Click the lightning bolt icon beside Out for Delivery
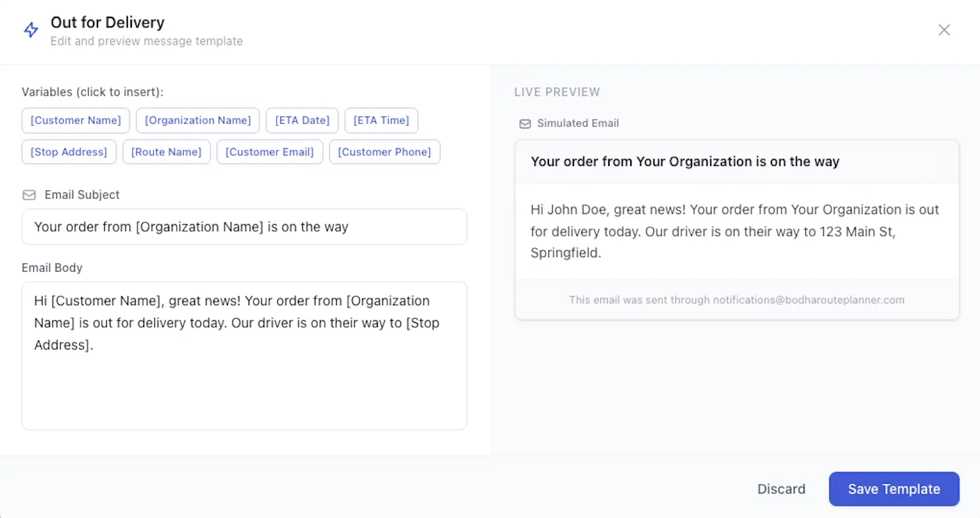 [x=31, y=30]
